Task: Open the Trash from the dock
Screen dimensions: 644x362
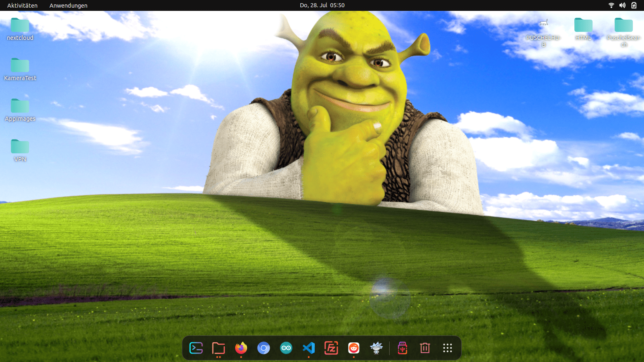Action: pos(425,348)
